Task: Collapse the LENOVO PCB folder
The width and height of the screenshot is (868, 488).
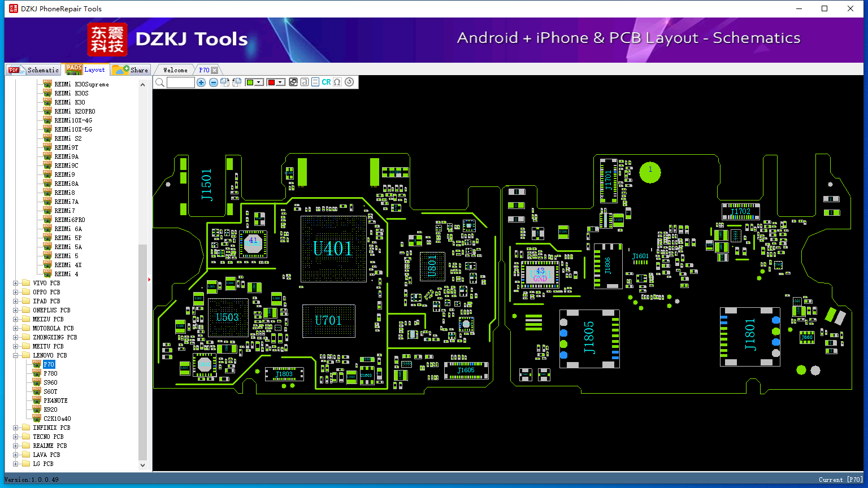Action: tap(16, 355)
